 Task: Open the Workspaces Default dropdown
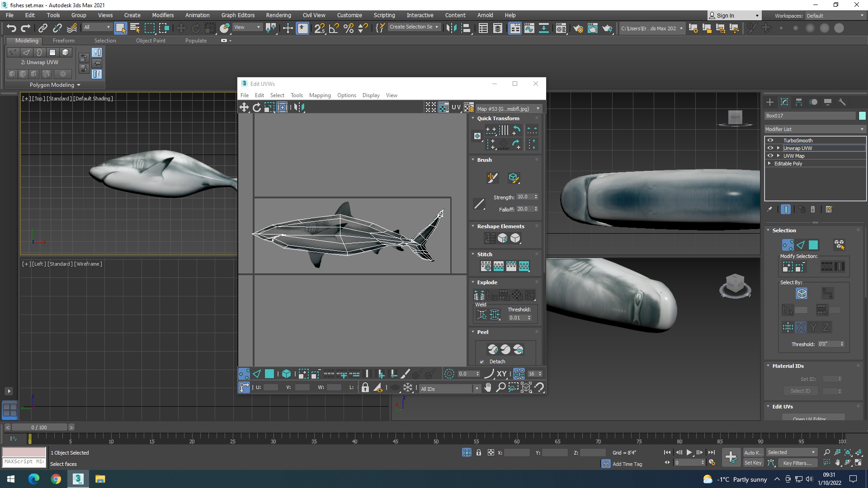tap(835, 16)
